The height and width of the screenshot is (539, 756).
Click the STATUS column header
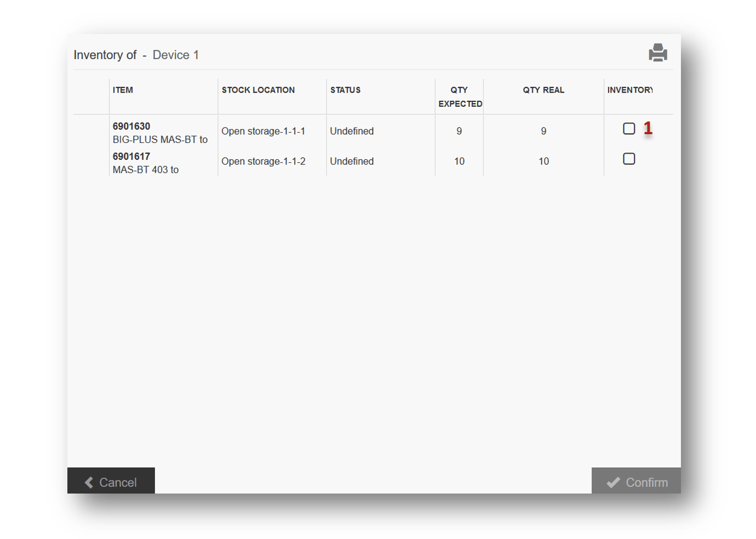point(345,90)
